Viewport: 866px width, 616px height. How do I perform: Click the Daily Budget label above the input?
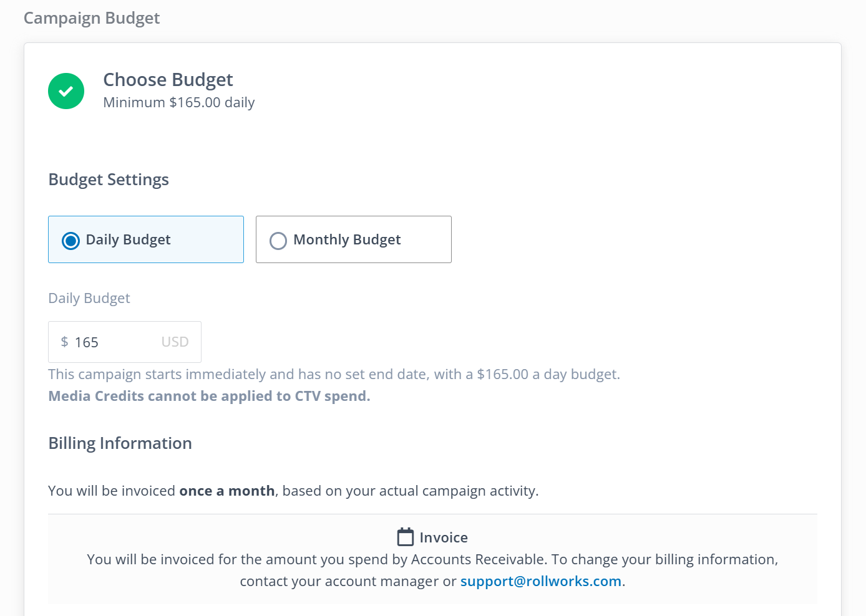(x=89, y=298)
